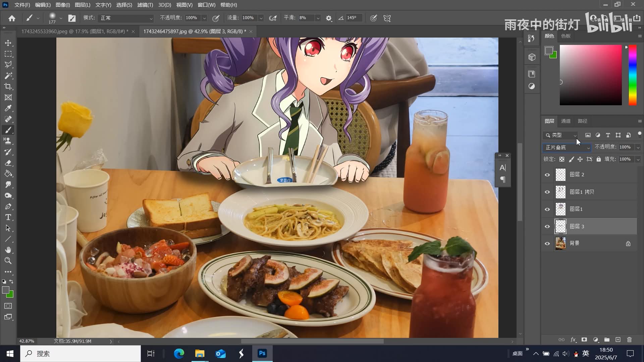The width and height of the screenshot is (644, 362).
Task: Select the History Brush tool
Action: coord(8,152)
